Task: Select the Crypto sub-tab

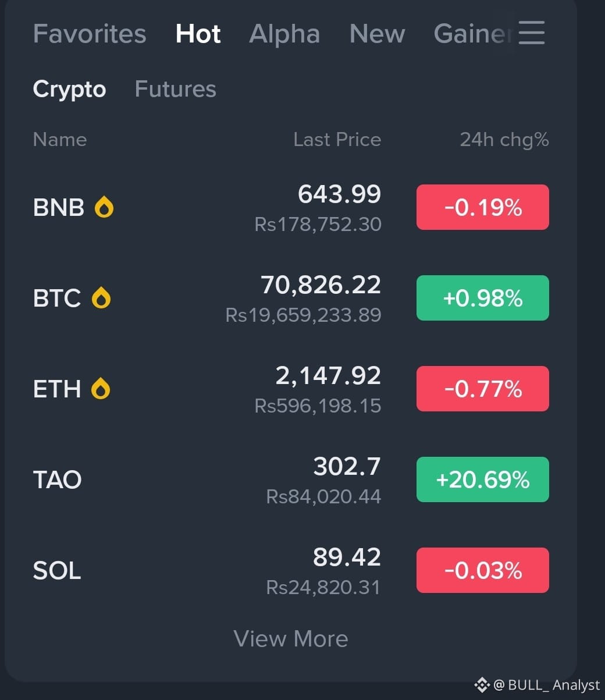Action: pos(69,90)
